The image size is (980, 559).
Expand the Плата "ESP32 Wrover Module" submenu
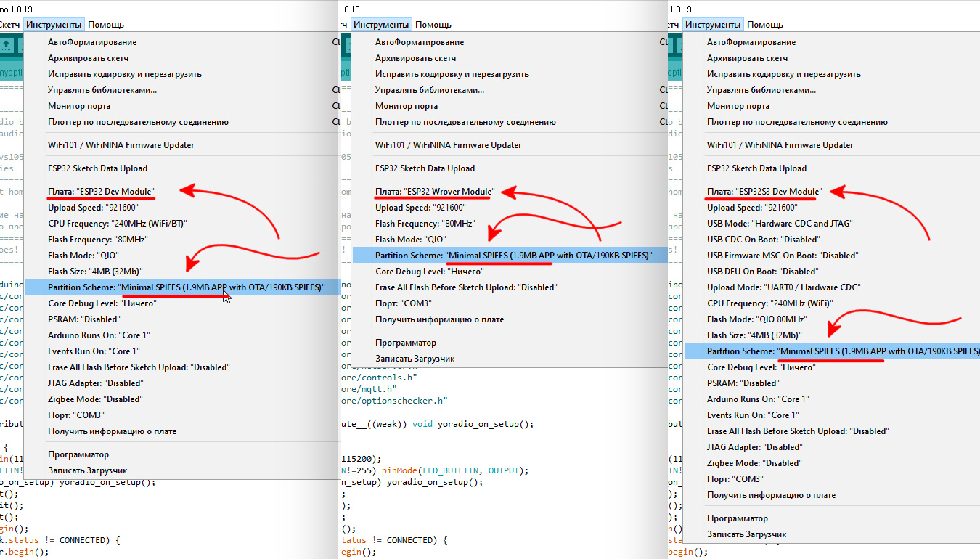(434, 192)
